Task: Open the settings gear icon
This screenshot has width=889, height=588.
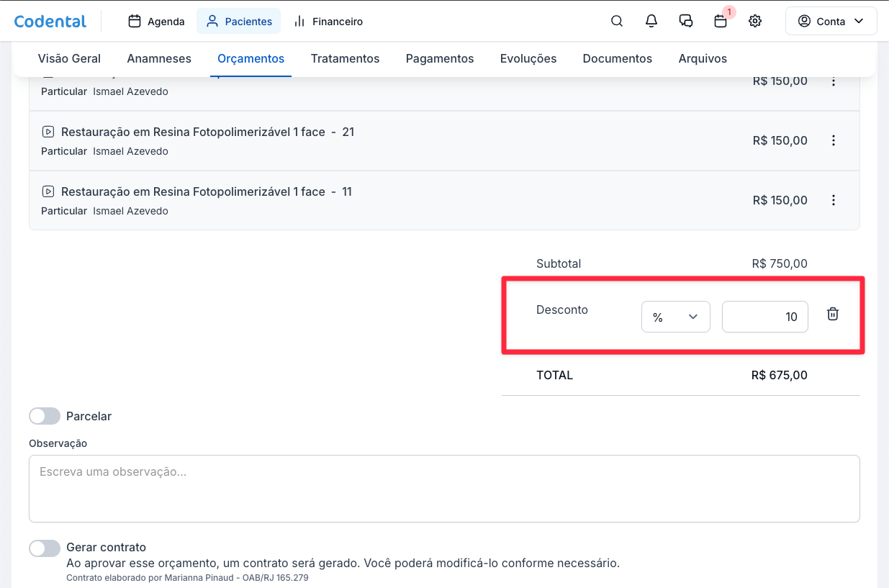Action: tap(755, 22)
